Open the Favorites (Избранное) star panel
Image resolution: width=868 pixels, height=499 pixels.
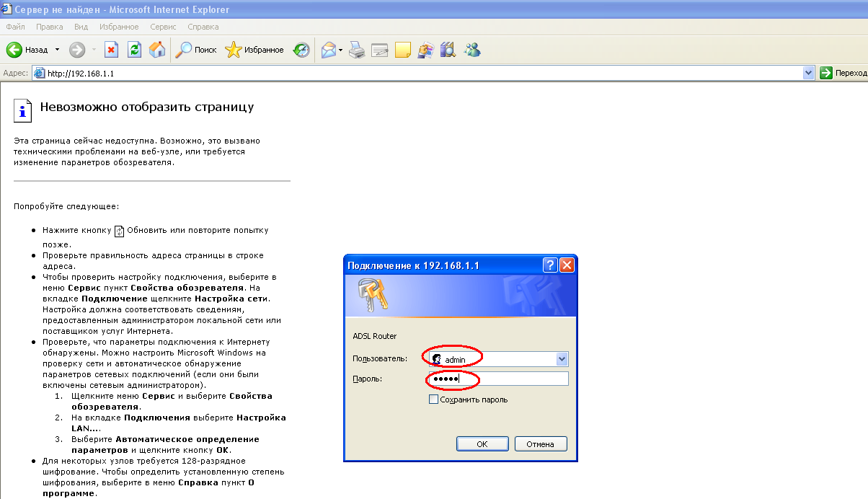pyautogui.click(x=254, y=50)
